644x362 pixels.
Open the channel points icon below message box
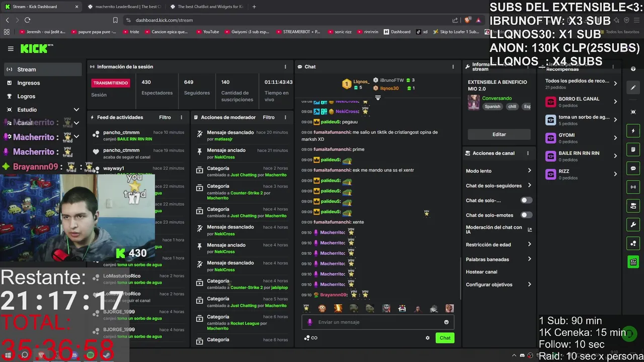pos(307,338)
